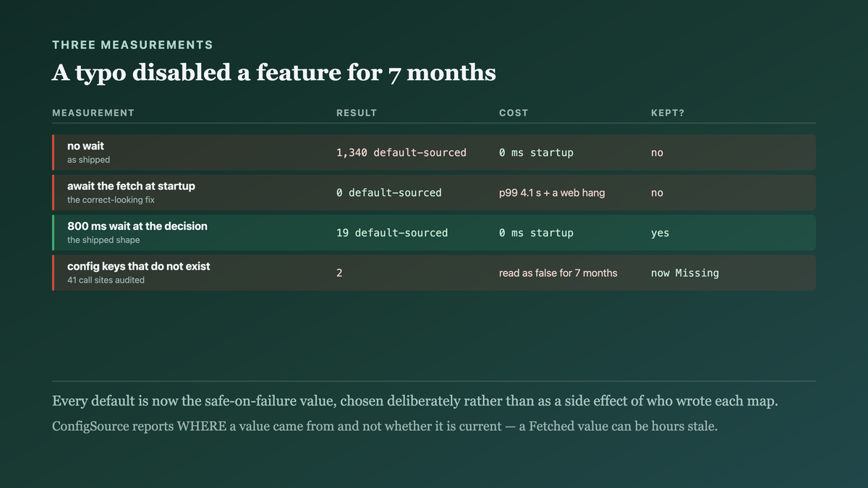Viewport: 868px width, 488px height.
Task: Select 'config keys that do not exist' row
Action: coord(434,273)
